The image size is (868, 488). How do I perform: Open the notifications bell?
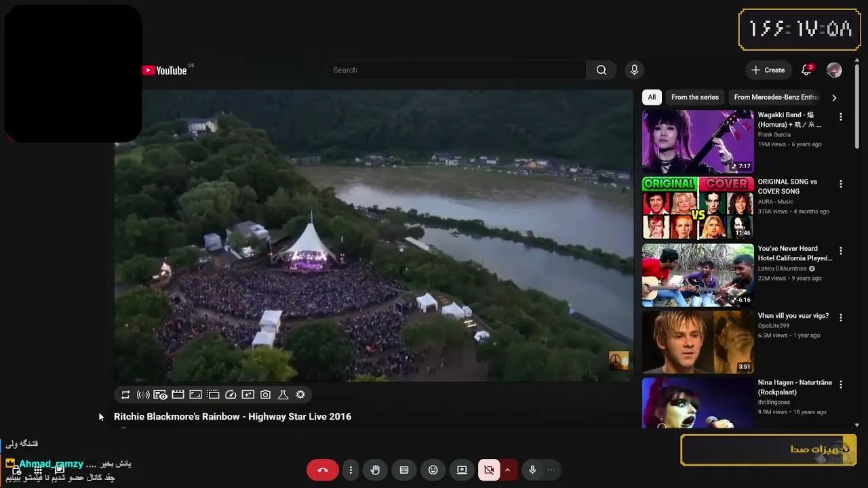[x=806, y=70]
